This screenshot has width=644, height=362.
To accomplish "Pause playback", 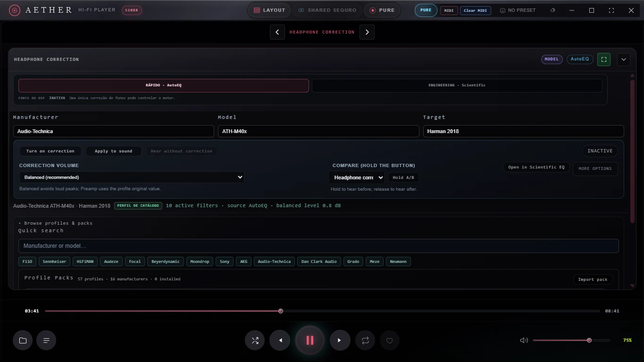I will pos(310,340).
